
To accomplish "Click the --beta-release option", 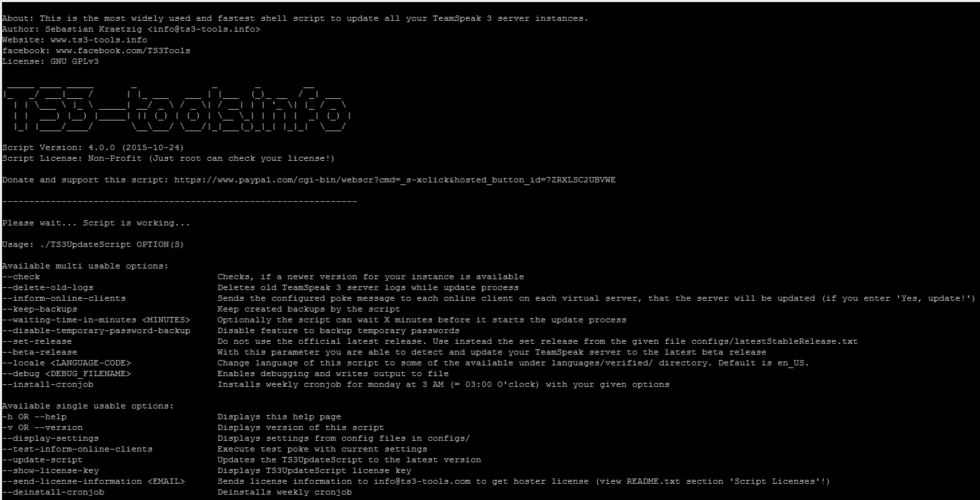I will [40, 353].
